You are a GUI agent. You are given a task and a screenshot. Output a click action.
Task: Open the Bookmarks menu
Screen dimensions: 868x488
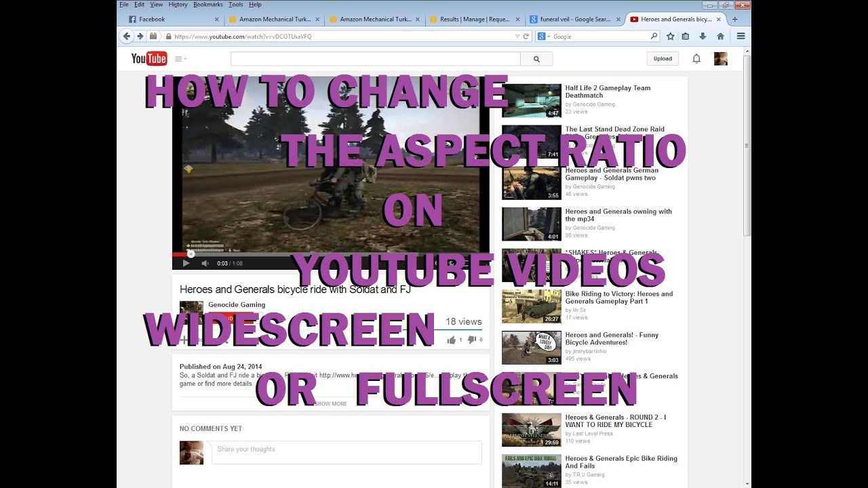coord(208,4)
